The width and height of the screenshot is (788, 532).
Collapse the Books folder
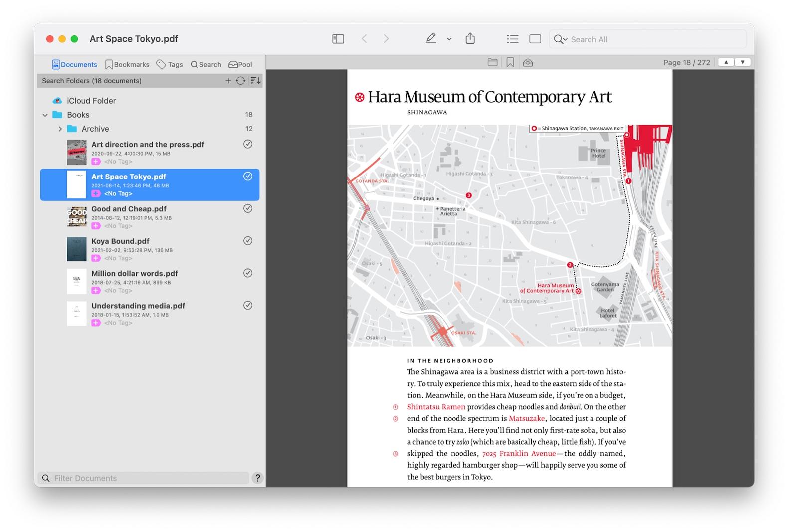click(x=45, y=115)
